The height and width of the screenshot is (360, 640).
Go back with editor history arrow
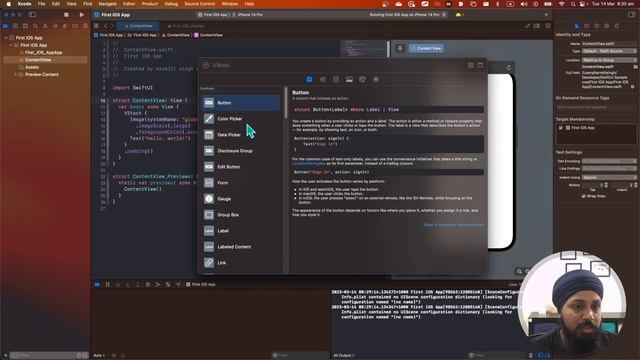tap(105, 26)
